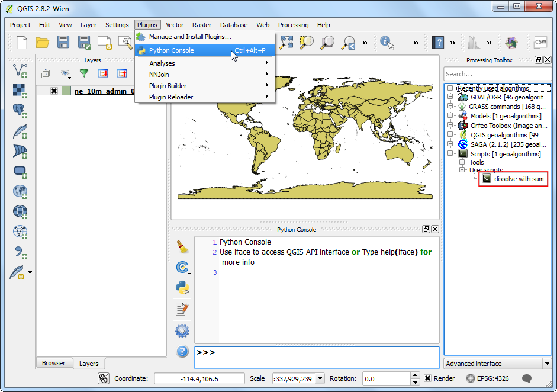Click Add Vector Layer icon in left sidebar
The height and width of the screenshot is (392, 557).
pos(20,70)
